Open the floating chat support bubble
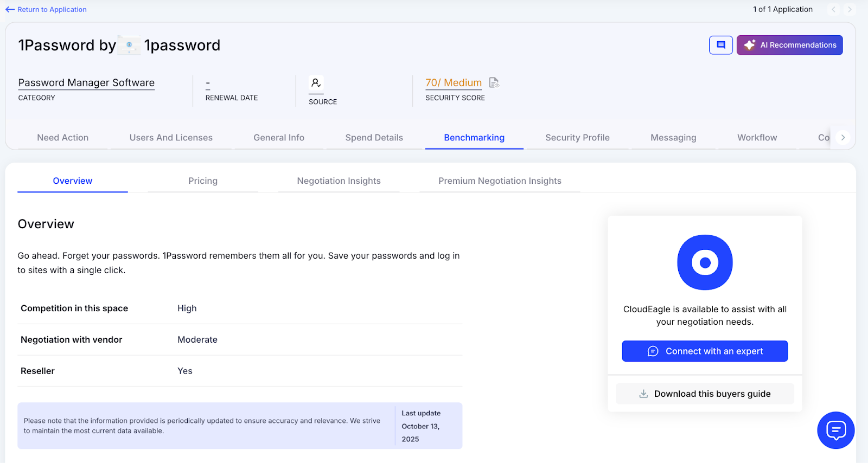The width and height of the screenshot is (868, 463). pos(835,430)
